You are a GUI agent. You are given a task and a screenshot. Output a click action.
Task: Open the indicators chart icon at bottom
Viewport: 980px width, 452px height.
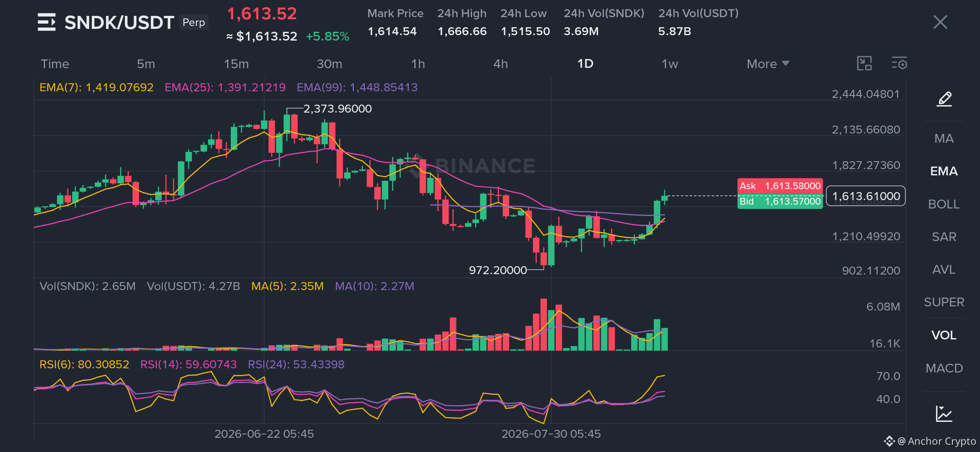click(x=944, y=414)
